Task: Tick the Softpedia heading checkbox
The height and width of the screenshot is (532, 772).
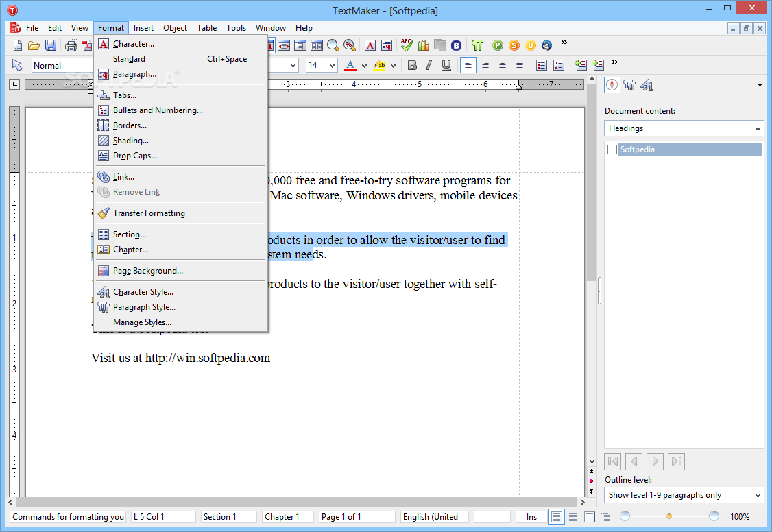Action: pyautogui.click(x=612, y=149)
